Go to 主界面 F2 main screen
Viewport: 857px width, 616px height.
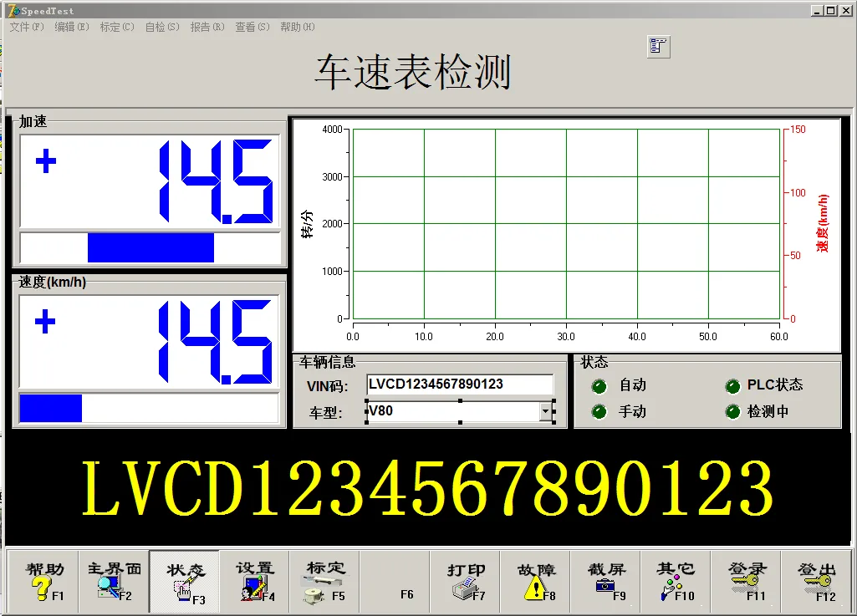[x=114, y=582]
